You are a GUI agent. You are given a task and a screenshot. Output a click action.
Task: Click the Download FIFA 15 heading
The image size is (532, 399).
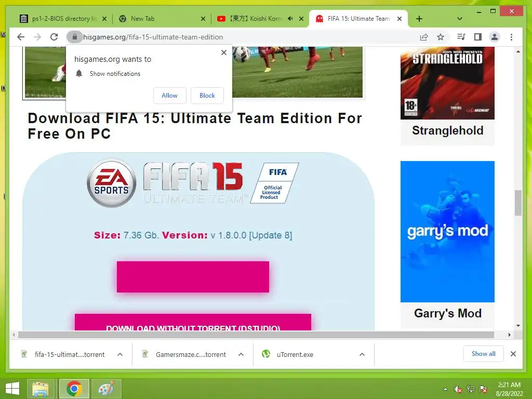coord(195,126)
